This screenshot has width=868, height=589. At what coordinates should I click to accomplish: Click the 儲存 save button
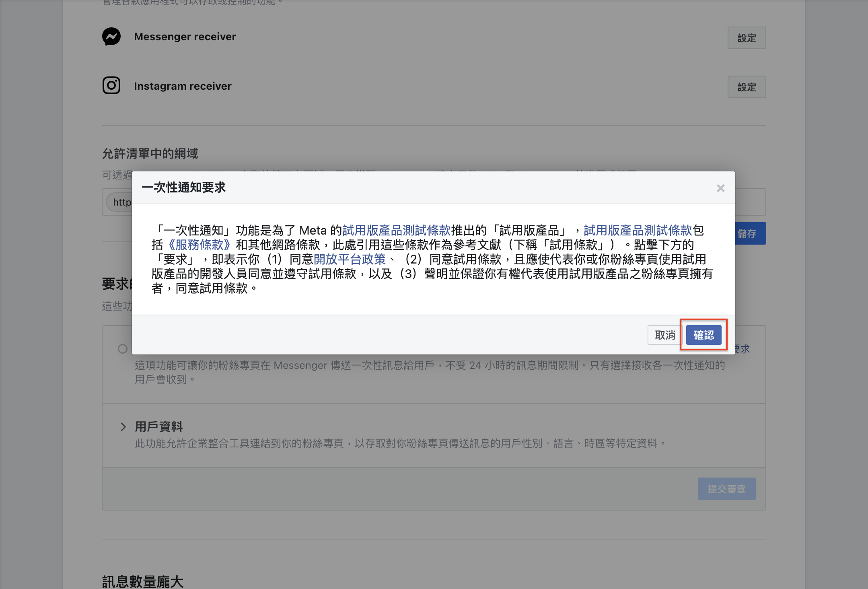point(750,233)
